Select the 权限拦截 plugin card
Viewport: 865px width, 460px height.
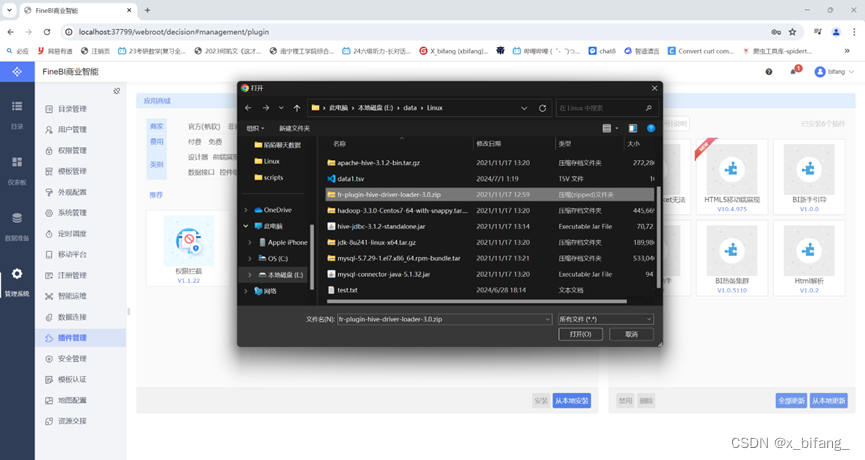click(x=188, y=248)
